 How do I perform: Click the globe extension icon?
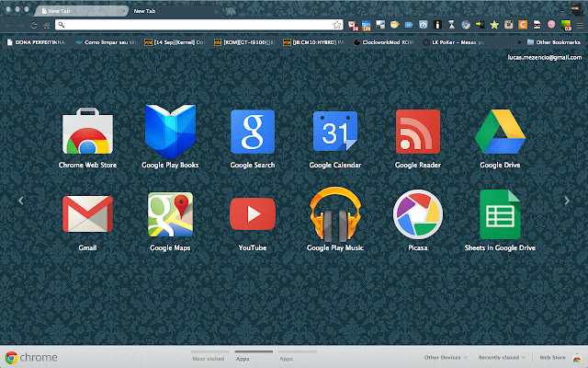coord(466,25)
